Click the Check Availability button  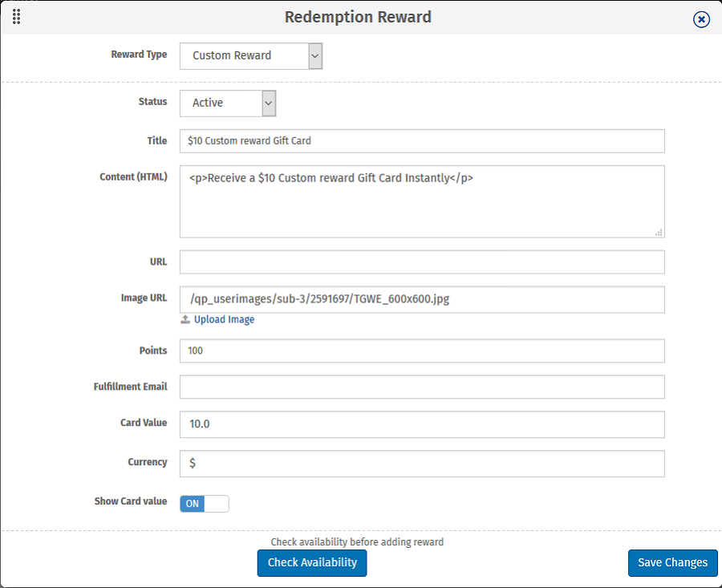point(311,562)
